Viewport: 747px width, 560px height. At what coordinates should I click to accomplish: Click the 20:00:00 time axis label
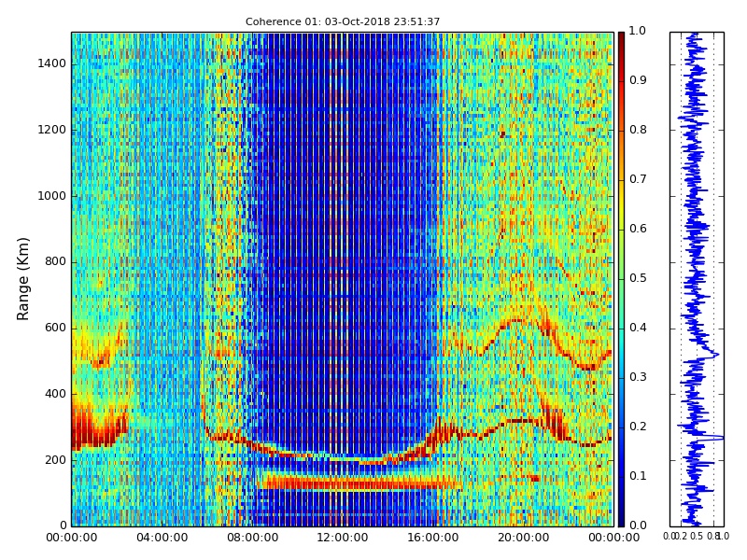click(x=524, y=539)
